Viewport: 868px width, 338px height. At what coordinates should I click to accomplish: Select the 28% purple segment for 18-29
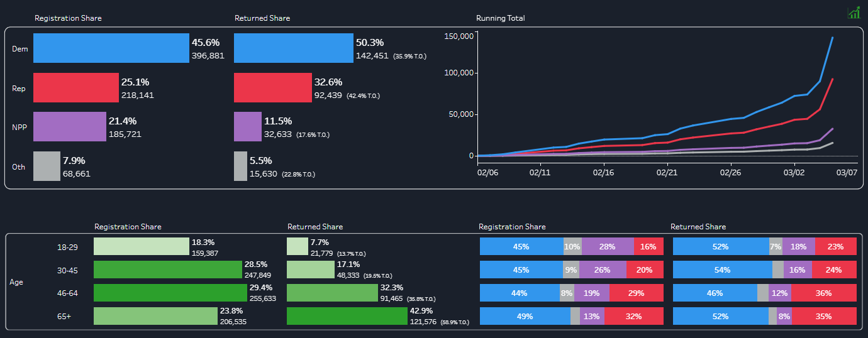click(x=608, y=247)
